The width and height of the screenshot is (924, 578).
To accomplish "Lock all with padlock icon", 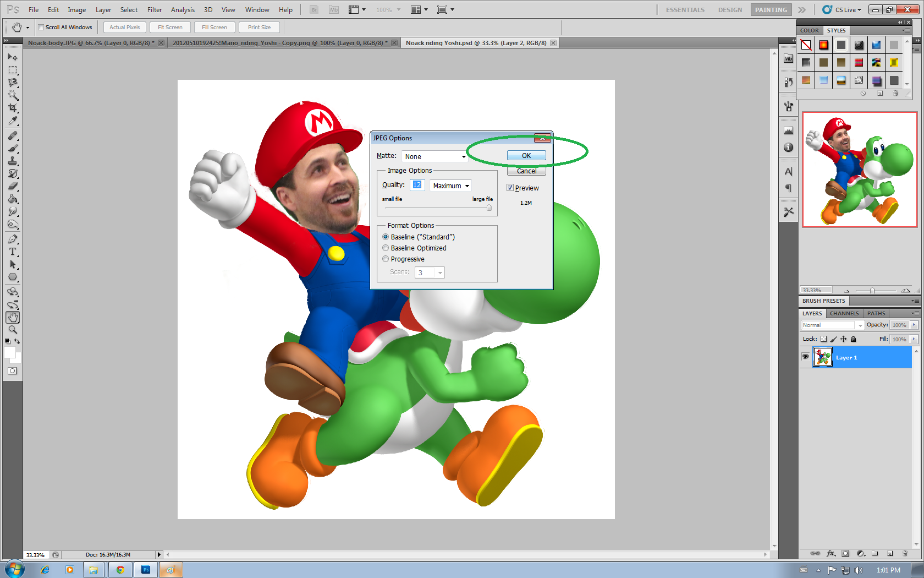I will click(853, 339).
